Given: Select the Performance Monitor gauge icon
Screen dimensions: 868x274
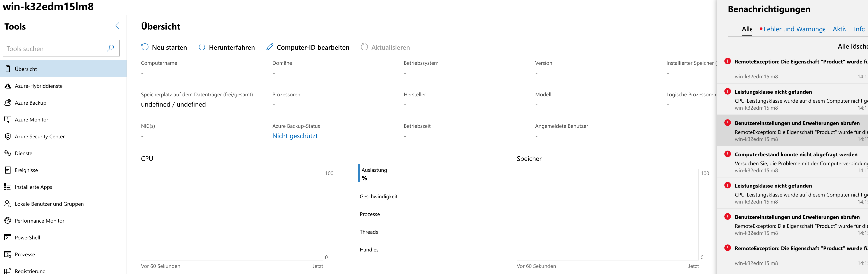Looking at the screenshot, I should pyautogui.click(x=8, y=220).
